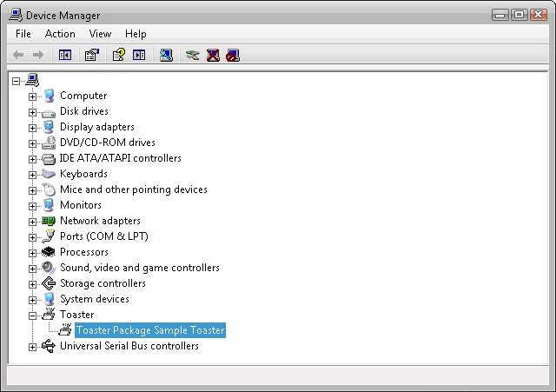
Task: Expand the Disk drives category
Action: [32, 112]
